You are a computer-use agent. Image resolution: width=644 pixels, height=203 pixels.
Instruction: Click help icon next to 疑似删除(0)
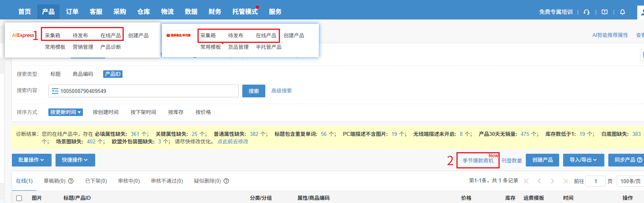coord(226,181)
